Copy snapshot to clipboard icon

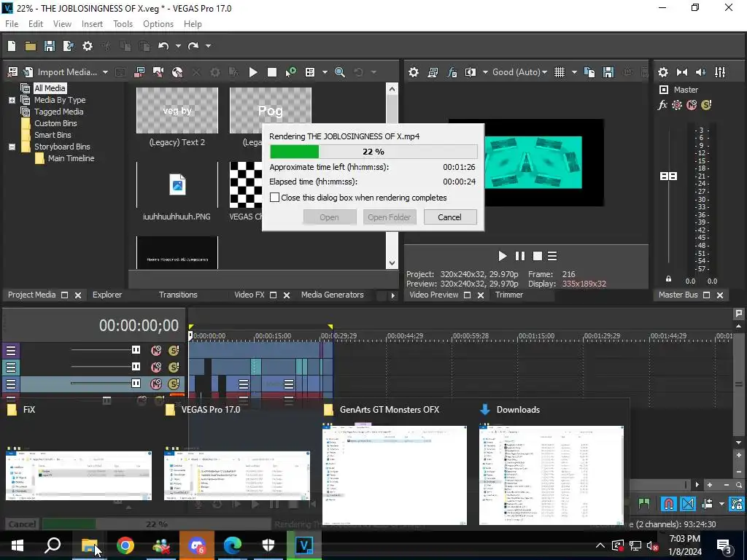(x=589, y=72)
